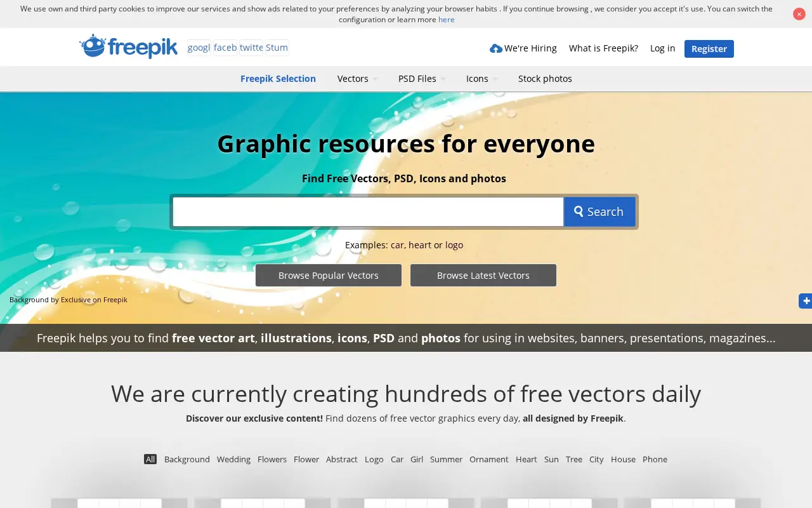Click the cloud icon beside We're Hiring
The height and width of the screenshot is (508, 812).
(496, 48)
